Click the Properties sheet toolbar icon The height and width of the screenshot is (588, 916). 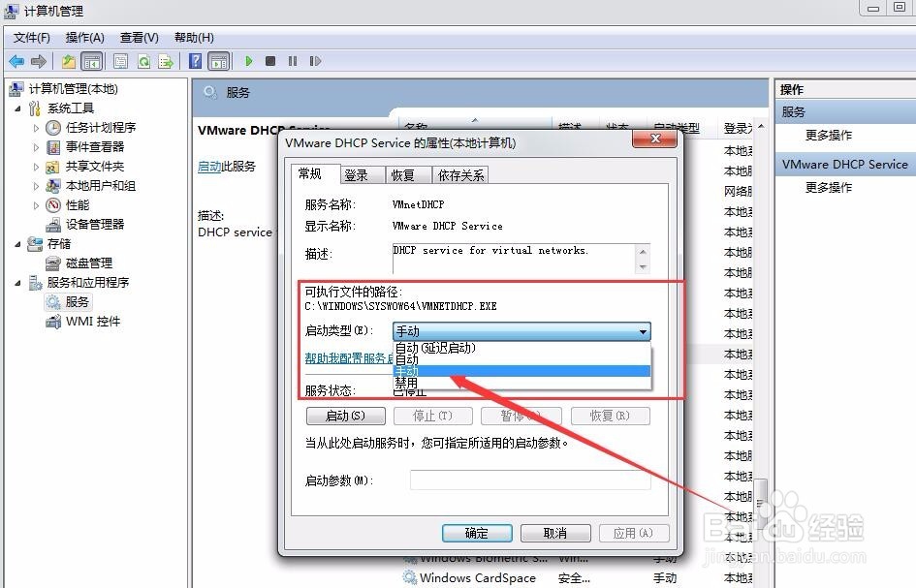(x=121, y=61)
